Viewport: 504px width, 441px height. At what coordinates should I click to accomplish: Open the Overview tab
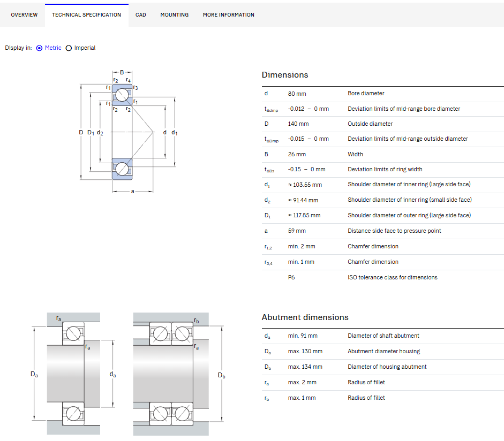tap(24, 15)
